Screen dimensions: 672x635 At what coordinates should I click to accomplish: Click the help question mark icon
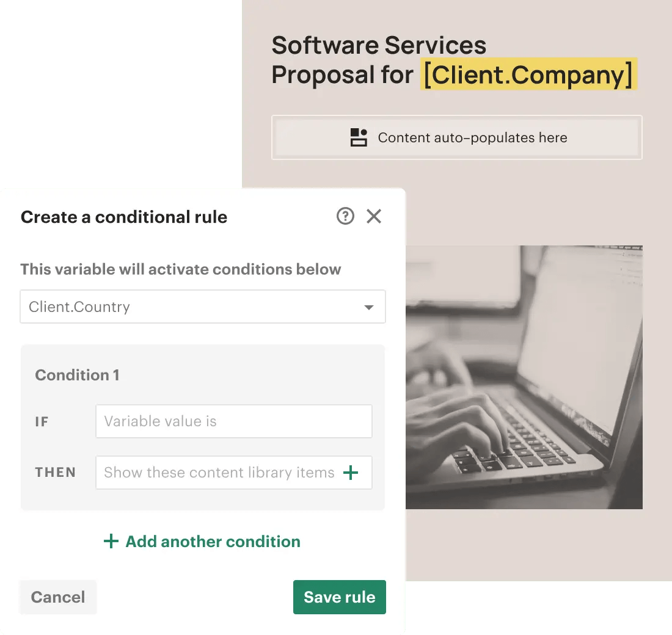coord(345,216)
